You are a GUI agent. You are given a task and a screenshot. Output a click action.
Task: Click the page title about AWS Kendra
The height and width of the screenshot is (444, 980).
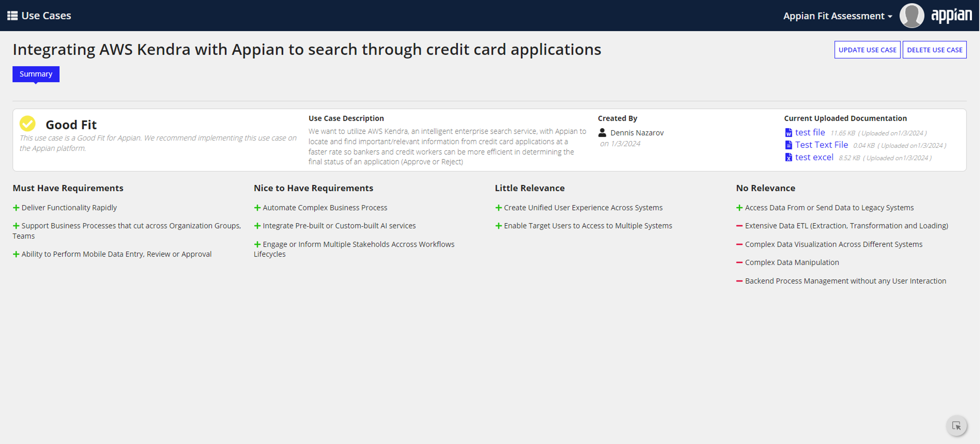(307, 50)
